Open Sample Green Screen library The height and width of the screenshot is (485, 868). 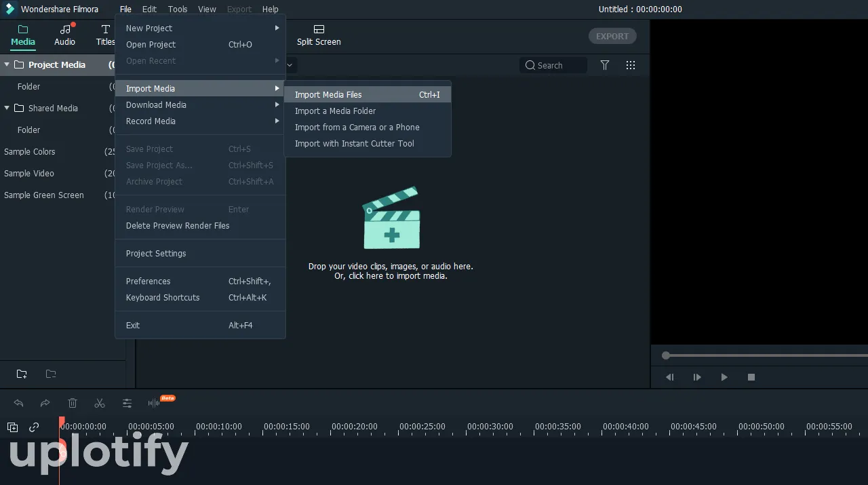pyautogui.click(x=44, y=195)
